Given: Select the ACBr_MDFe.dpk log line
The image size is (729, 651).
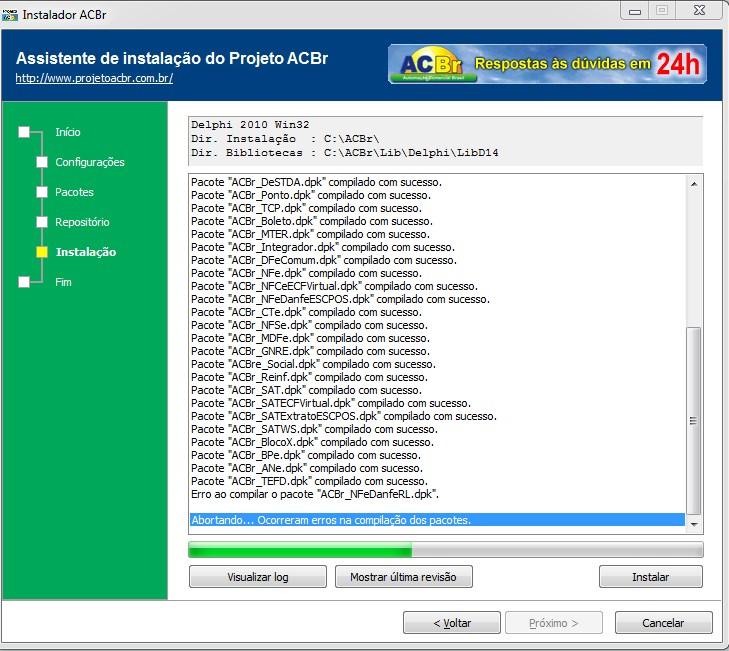Looking at the screenshot, I should (310, 338).
